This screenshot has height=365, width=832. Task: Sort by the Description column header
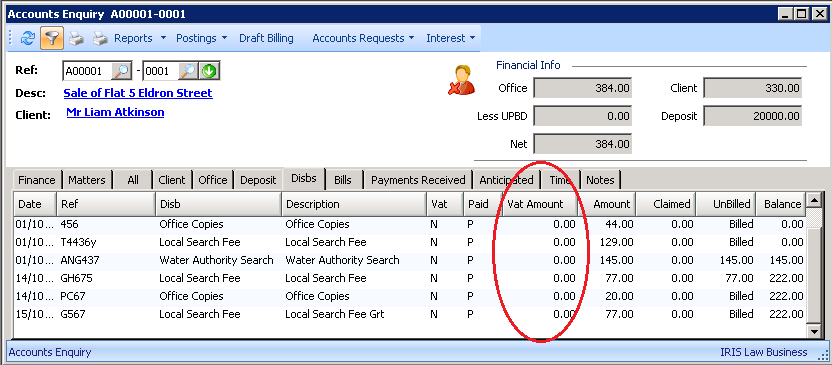pyautogui.click(x=354, y=204)
